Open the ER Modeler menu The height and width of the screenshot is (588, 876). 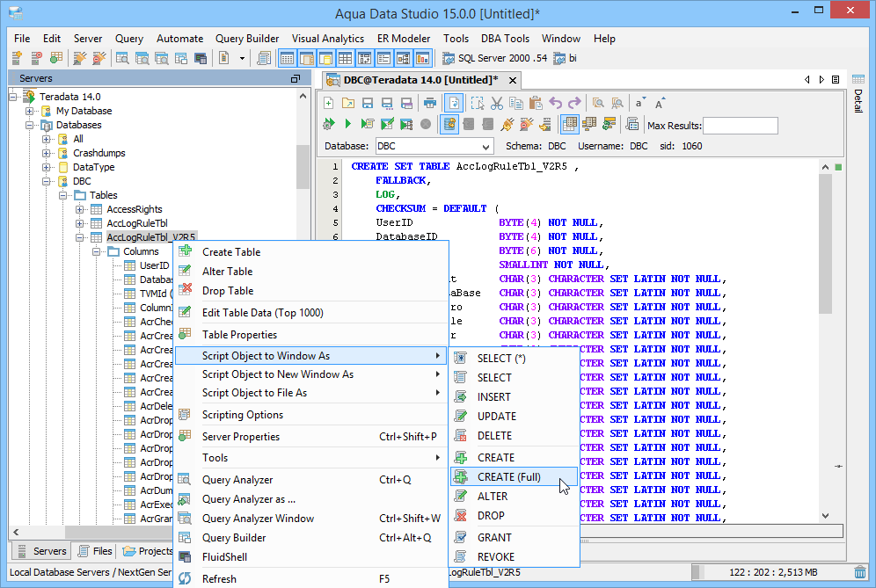point(404,39)
